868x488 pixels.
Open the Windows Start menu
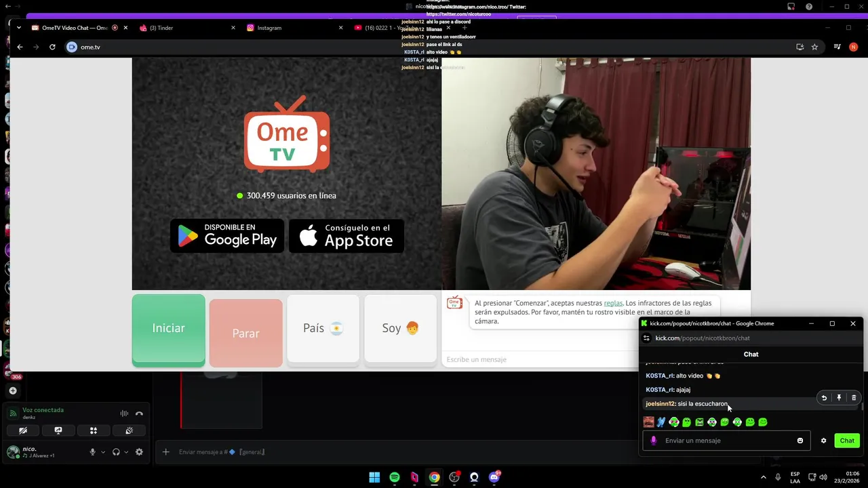(x=374, y=477)
